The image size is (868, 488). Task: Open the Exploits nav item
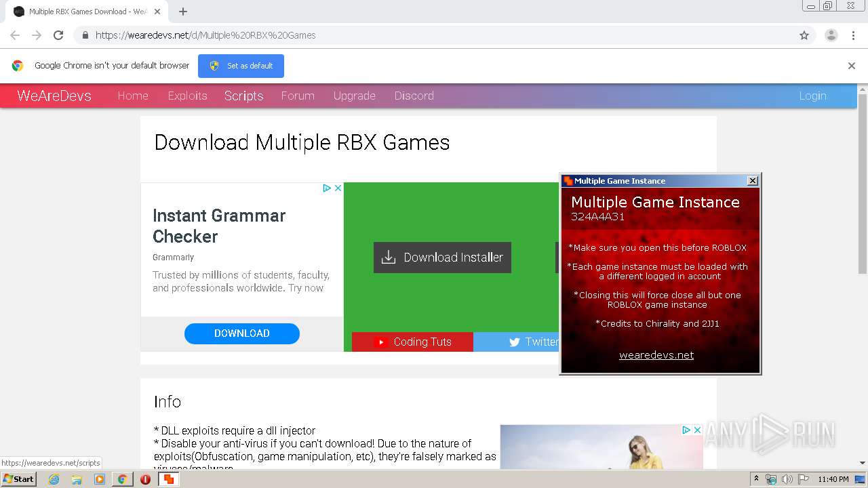(x=187, y=96)
